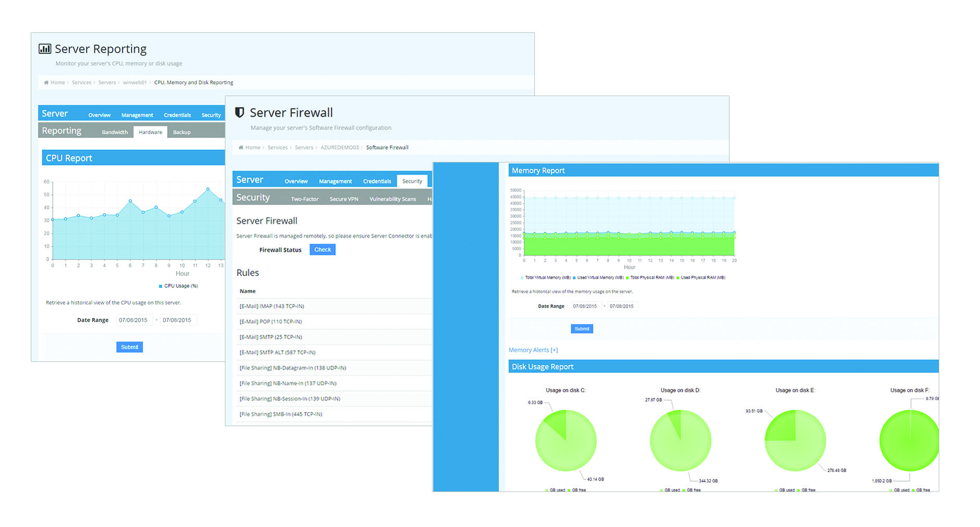Click Used Virtual Memory legend marker

tap(575, 278)
